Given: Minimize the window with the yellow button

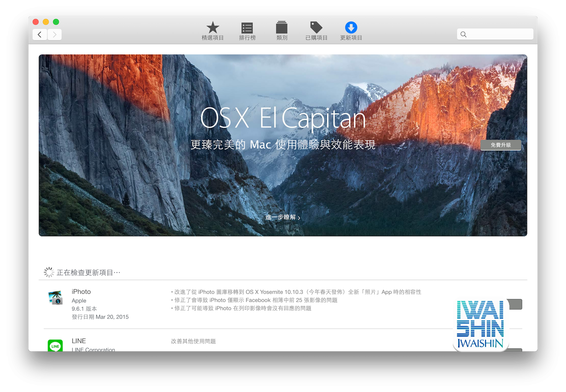Looking at the screenshot, I should point(46,22).
